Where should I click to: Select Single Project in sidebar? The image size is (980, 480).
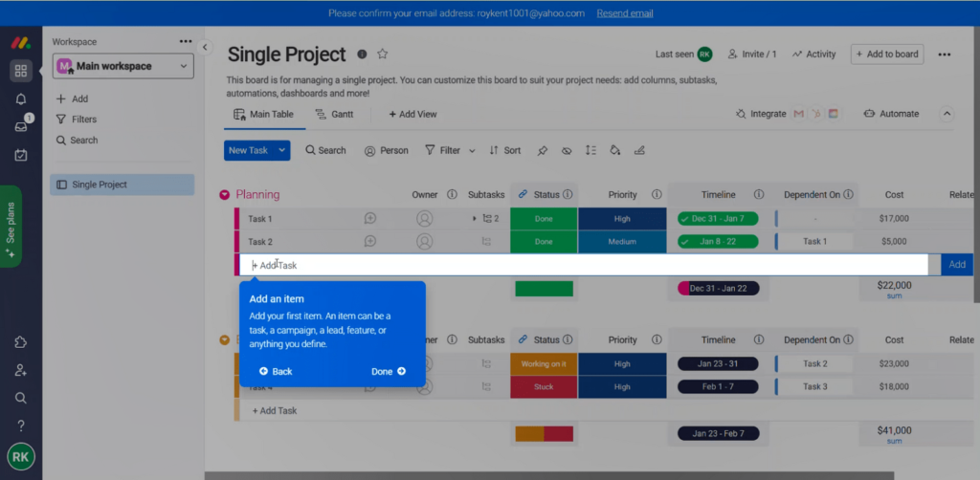122,185
